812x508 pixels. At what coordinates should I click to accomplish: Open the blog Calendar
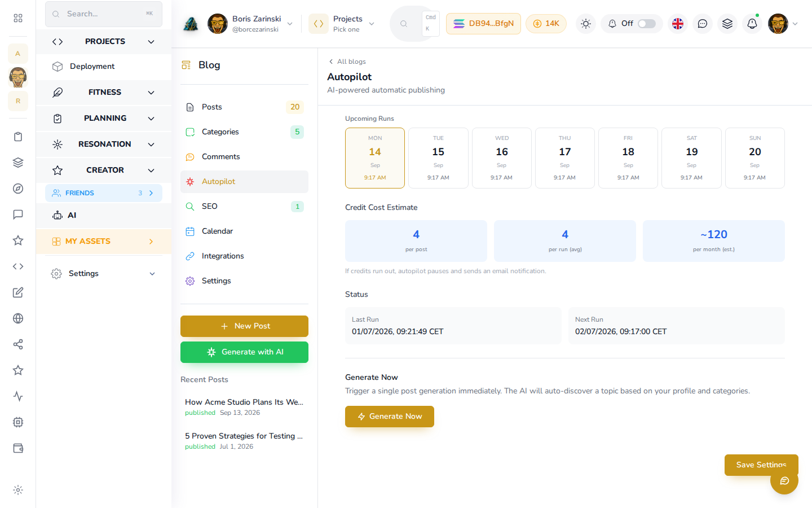(244, 231)
